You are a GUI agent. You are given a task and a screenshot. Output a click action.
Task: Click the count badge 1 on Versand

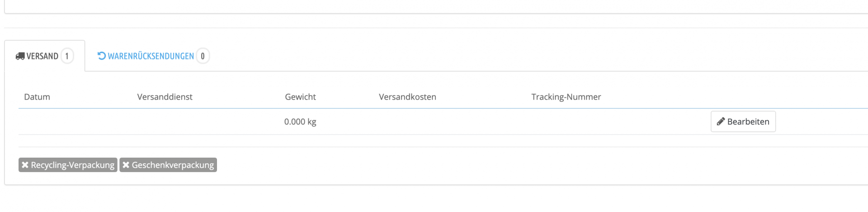pos(67,56)
